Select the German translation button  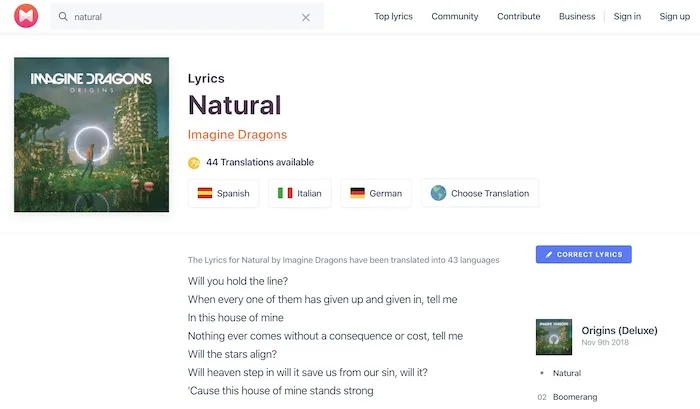pos(376,193)
